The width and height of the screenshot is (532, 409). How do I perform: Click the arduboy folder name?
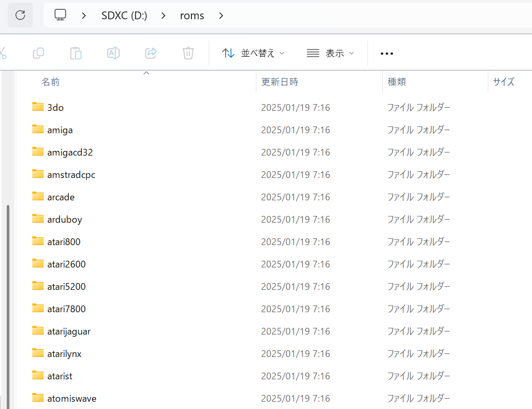coord(65,220)
